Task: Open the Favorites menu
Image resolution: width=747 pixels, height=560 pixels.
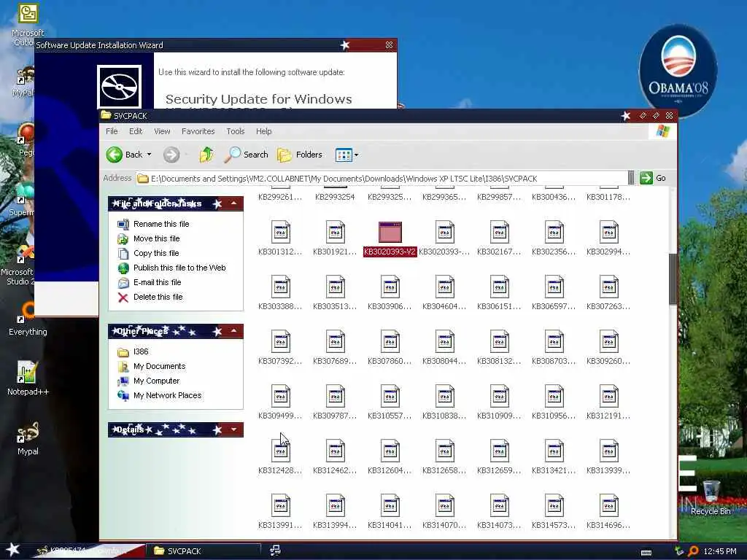Action: point(198,131)
